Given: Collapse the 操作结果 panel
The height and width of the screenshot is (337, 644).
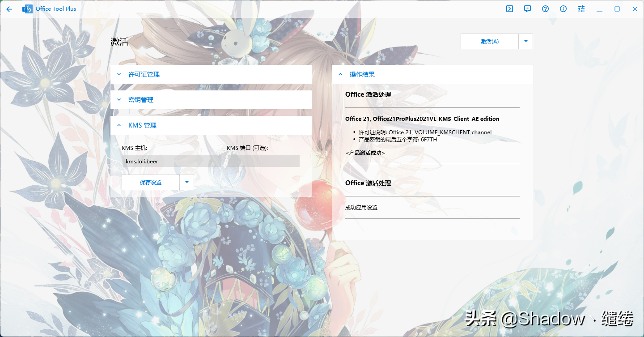Looking at the screenshot, I should click(x=432, y=74).
